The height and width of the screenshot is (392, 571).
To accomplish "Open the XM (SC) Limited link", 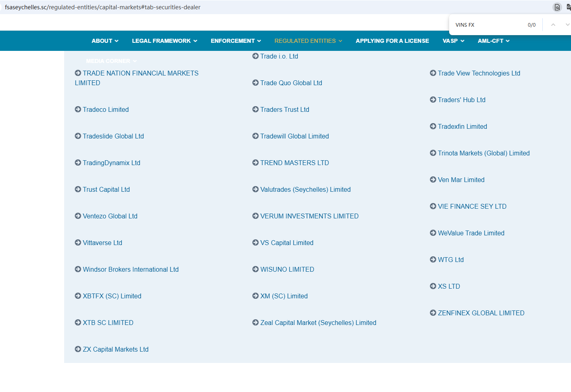I will 284,296.
